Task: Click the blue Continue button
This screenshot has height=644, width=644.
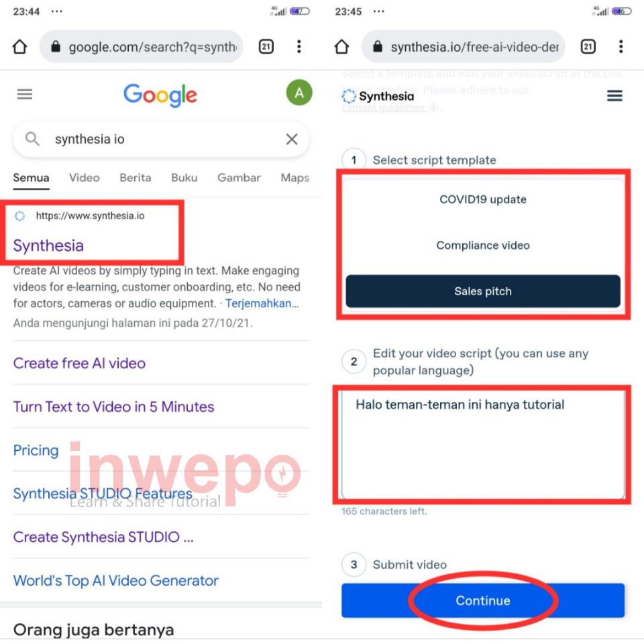Action: 483,600
